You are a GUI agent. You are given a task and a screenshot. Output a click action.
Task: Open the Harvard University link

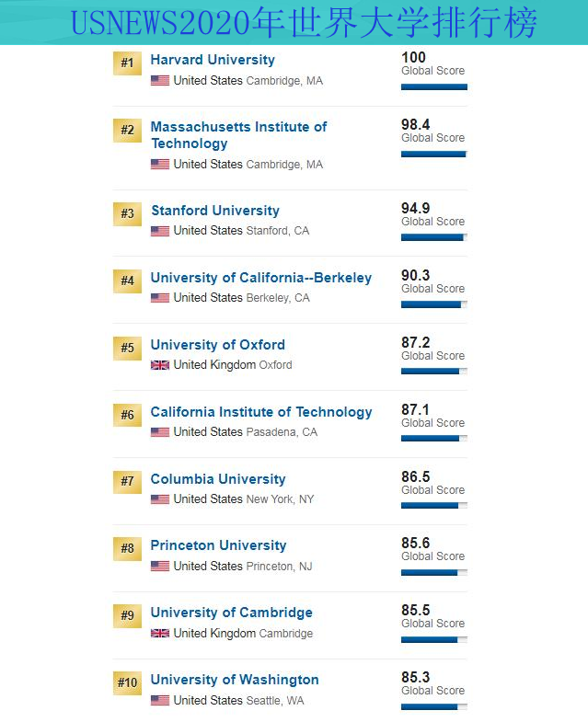[213, 60]
